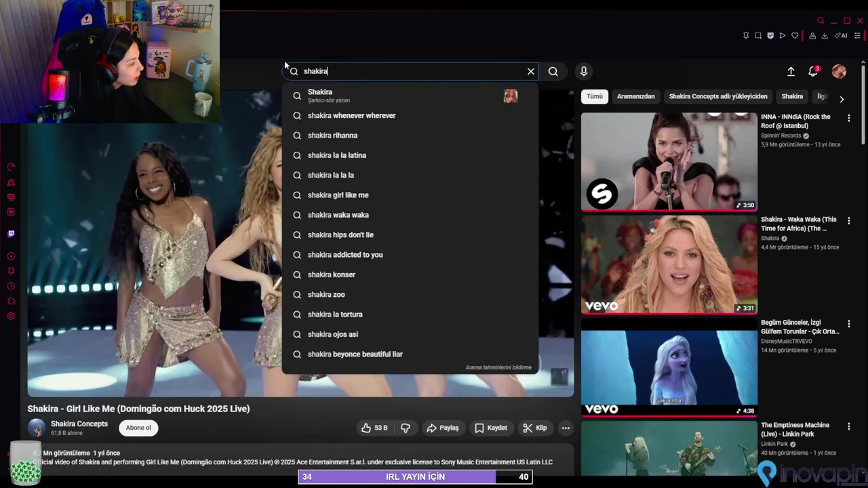Open options for Waka Waka video
This screenshot has height=488, width=868.
[x=848, y=221]
